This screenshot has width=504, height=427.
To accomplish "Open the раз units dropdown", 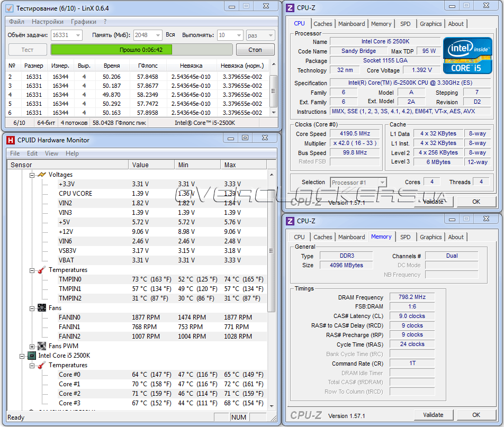I will pyautogui.click(x=271, y=35).
